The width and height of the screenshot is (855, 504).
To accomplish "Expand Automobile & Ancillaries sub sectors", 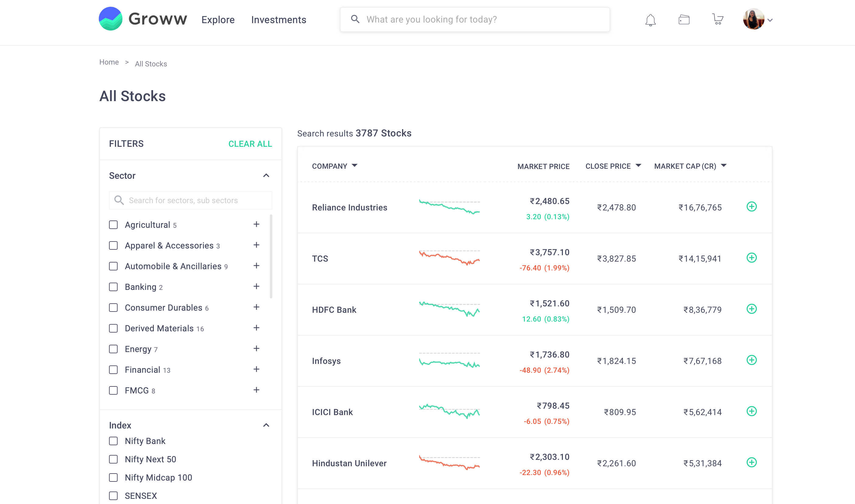I will pos(256,266).
